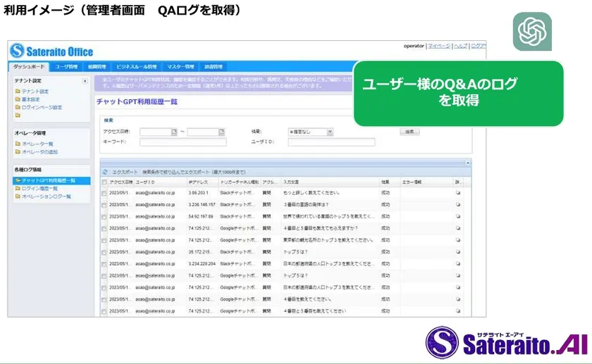592x364 pixels.
Task: Toggle the select-all checkbox in table header
Action: coord(104,182)
